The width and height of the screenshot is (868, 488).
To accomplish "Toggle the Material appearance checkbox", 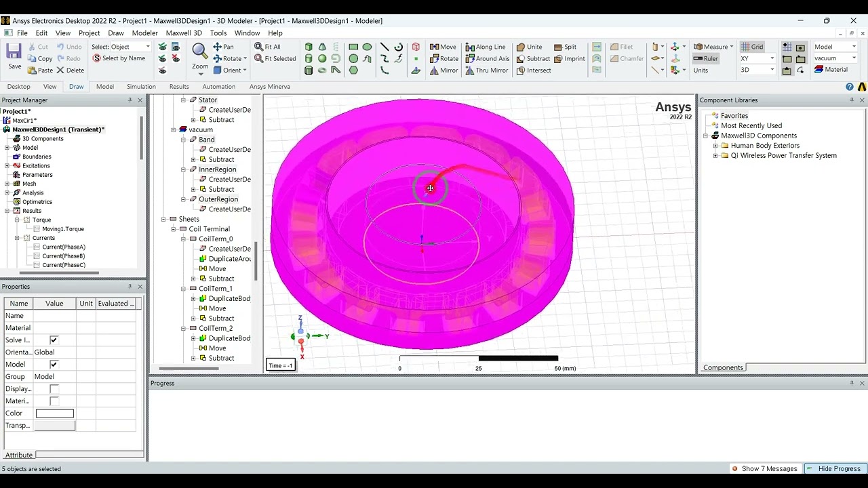I will [54, 401].
